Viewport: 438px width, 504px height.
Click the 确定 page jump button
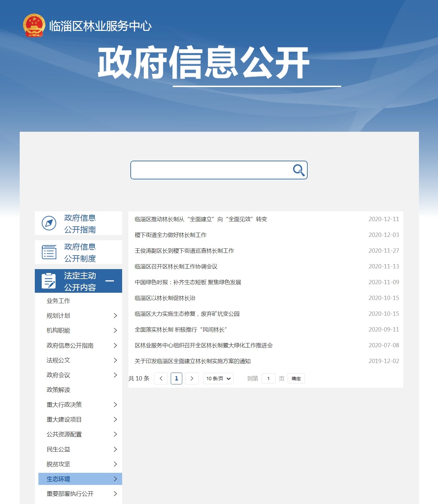click(296, 378)
